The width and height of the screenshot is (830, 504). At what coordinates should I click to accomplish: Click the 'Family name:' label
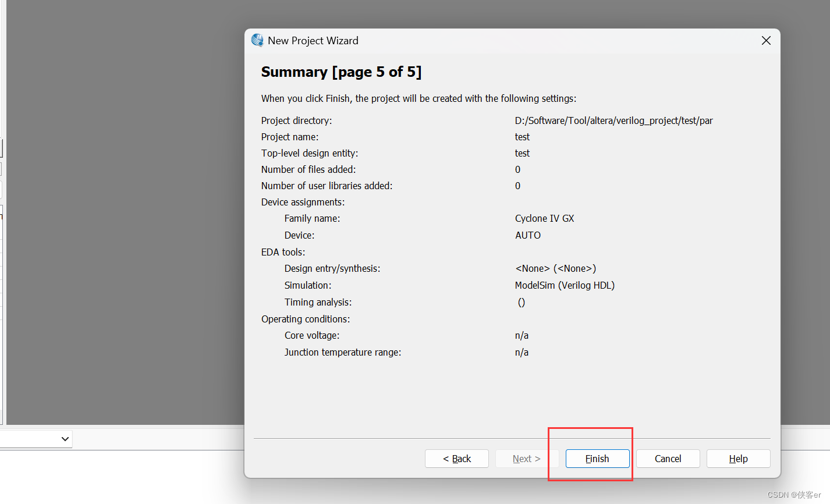[312, 218]
